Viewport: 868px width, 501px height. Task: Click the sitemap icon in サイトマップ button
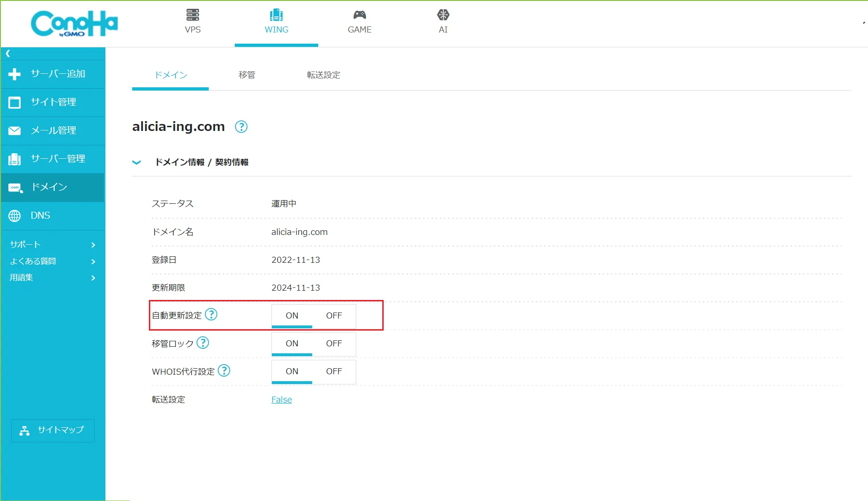coord(25,430)
